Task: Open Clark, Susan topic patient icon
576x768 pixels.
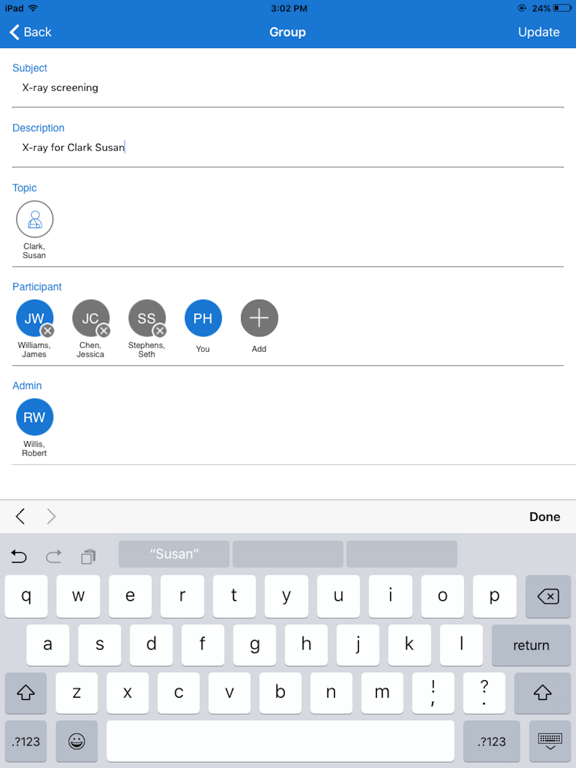Action: tap(34, 219)
